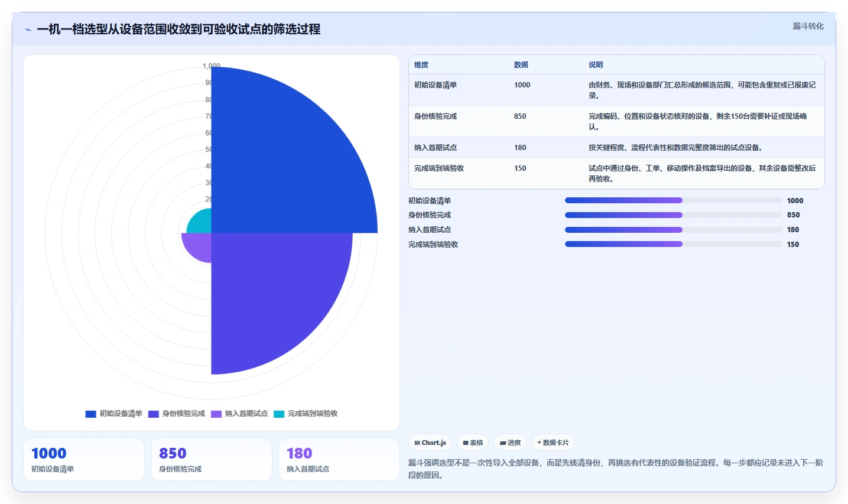Select the 表格 tag

point(473,443)
